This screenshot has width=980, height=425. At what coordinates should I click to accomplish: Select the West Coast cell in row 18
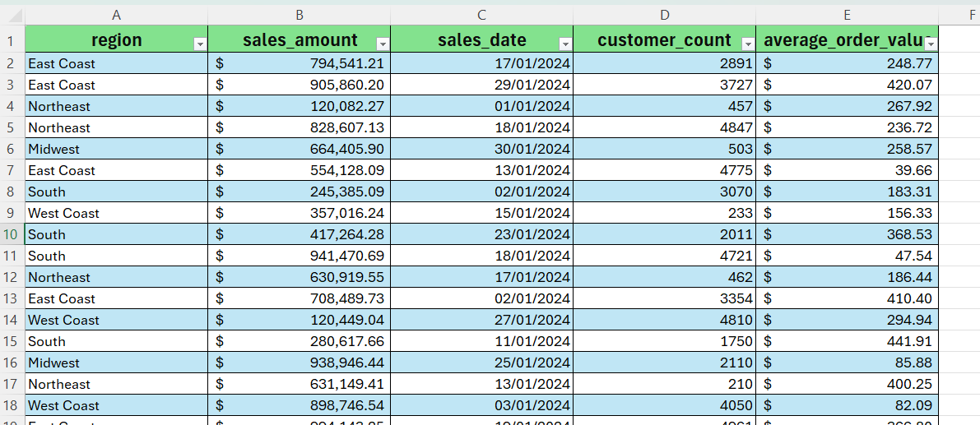pyautogui.click(x=116, y=405)
